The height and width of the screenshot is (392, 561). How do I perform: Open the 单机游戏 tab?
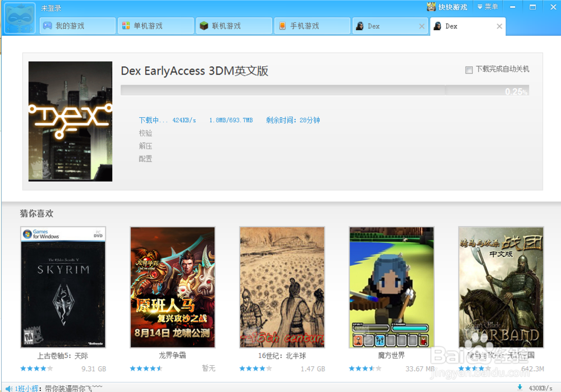[156, 26]
